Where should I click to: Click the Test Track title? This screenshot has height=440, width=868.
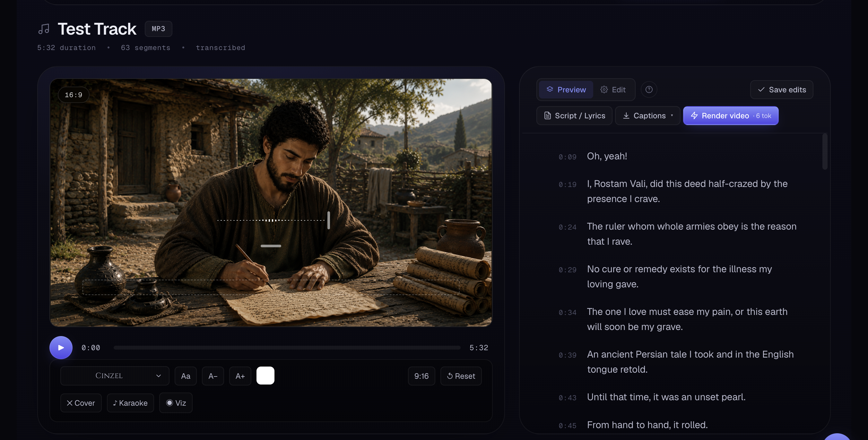pyautogui.click(x=97, y=29)
